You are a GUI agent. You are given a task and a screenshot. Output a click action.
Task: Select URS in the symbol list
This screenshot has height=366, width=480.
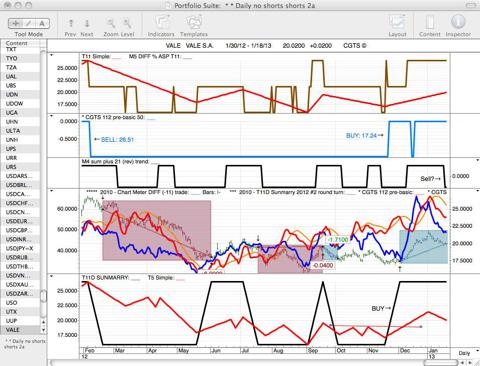point(21,167)
